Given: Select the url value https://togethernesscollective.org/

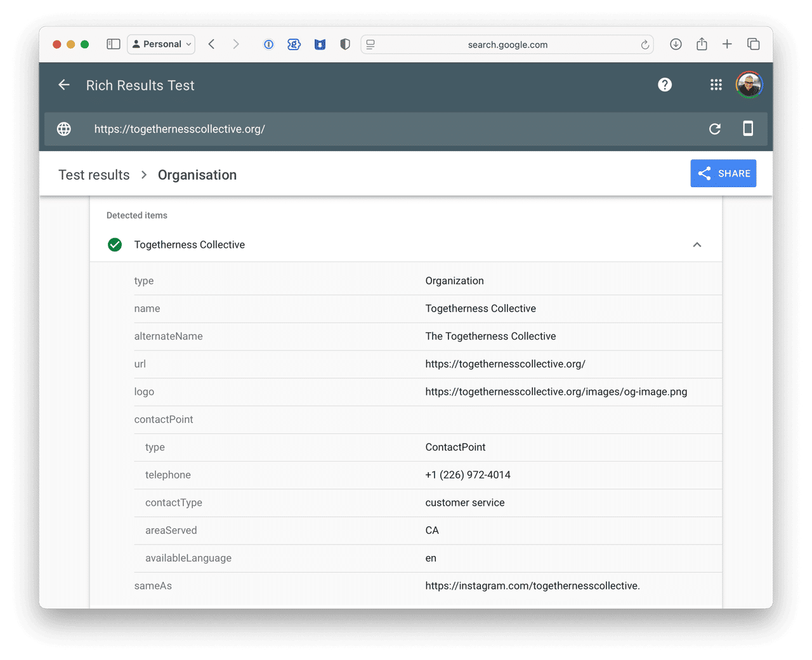Looking at the screenshot, I should (x=505, y=364).
